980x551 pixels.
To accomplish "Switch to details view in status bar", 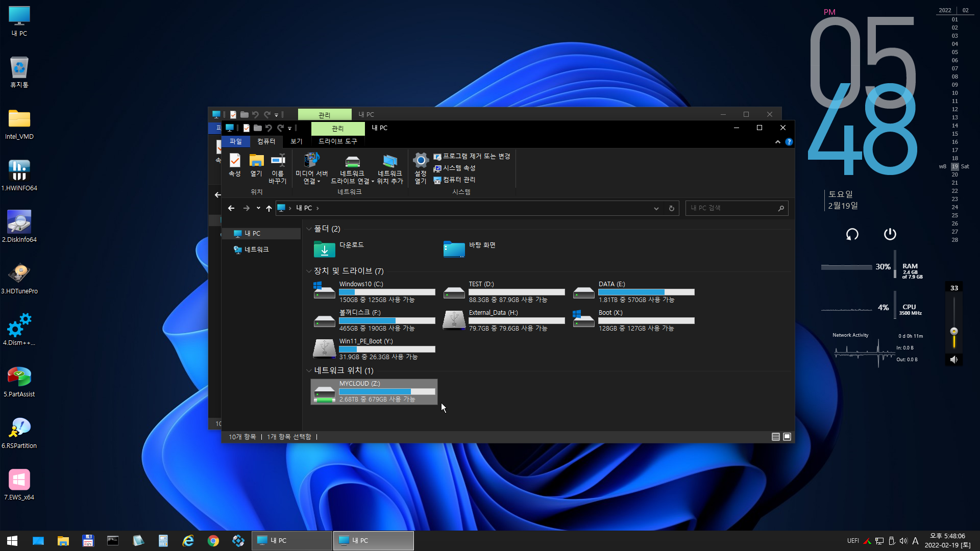I will 776,437.
